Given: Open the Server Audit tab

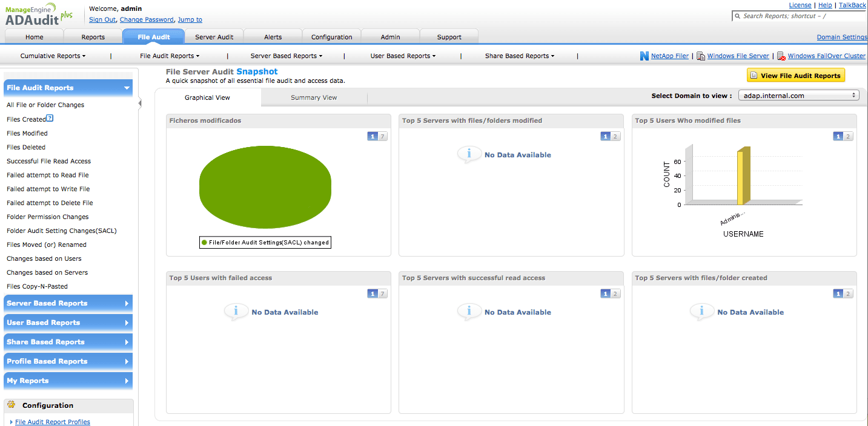Looking at the screenshot, I should (214, 37).
